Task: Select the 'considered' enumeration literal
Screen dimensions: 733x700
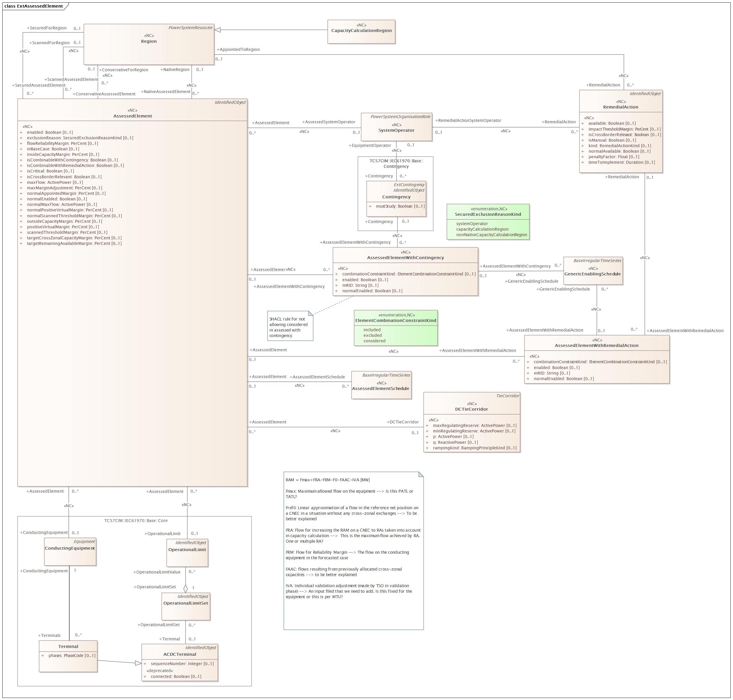Action: [x=374, y=341]
